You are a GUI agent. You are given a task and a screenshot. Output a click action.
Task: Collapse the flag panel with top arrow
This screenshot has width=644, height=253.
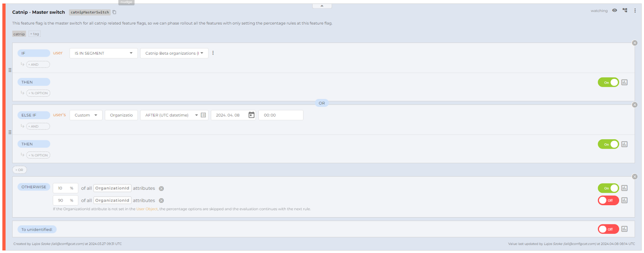322,6
